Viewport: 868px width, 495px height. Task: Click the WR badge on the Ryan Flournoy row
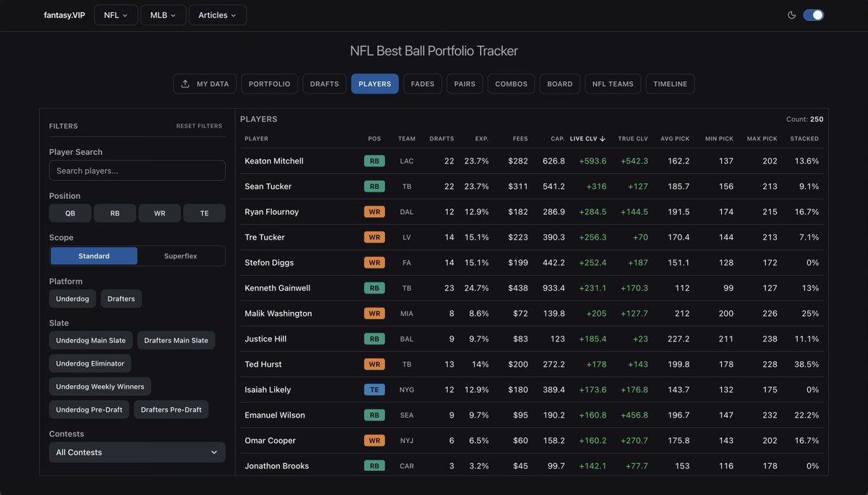click(x=374, y=212)
